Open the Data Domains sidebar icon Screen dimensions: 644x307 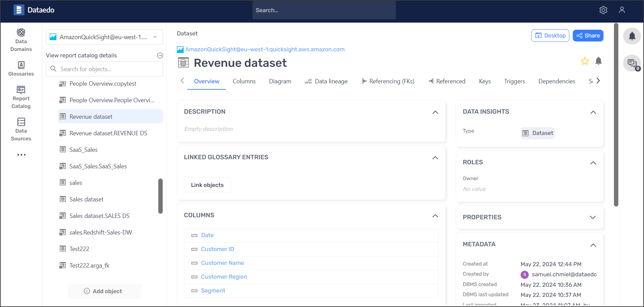pyautogui.click(x=21, y=40)
